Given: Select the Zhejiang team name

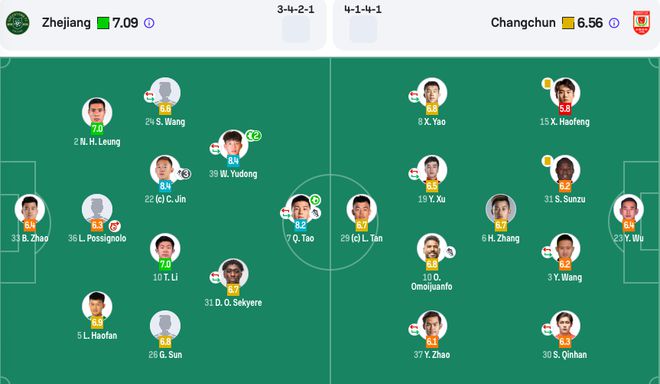Looking at the screenshot, I should (x=66, y=23).
